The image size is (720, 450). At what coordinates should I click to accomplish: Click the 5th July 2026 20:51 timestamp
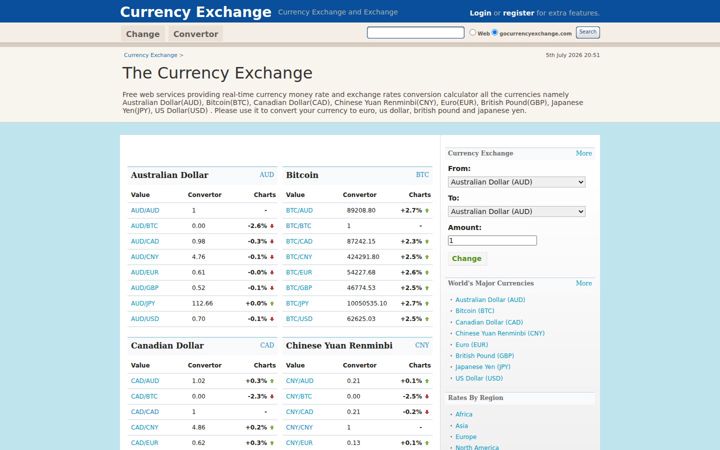(x=573, y=55)
